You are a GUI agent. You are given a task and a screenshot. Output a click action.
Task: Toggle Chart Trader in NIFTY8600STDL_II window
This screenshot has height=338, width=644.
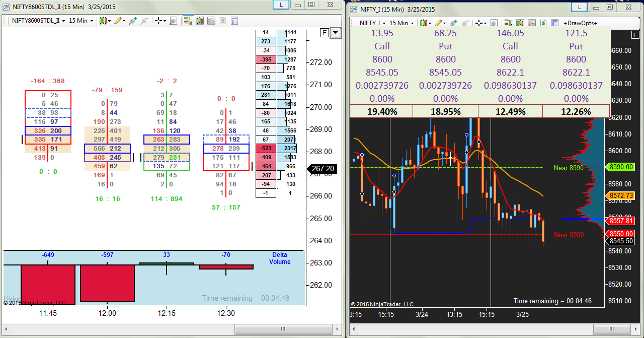click(188, 21)
